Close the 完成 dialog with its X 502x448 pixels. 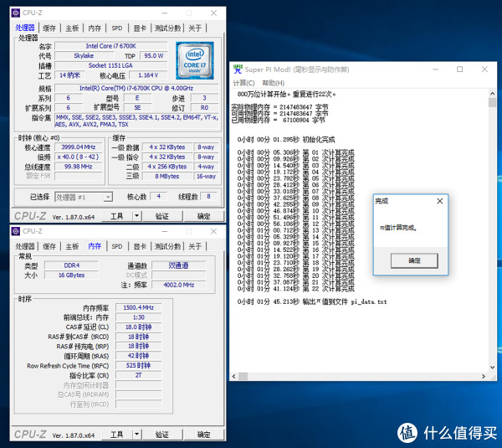pos(440,201)
